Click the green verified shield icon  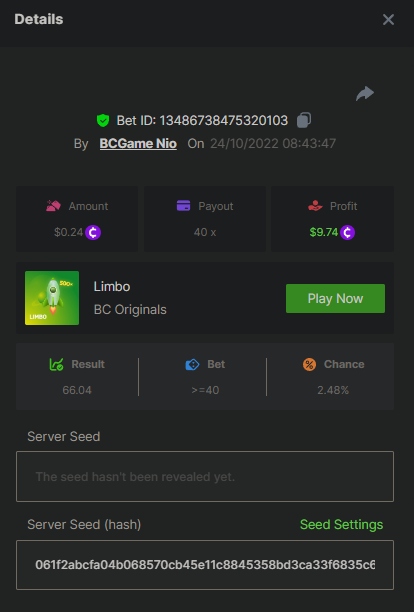pyautogui.click(x=103, y=121)
